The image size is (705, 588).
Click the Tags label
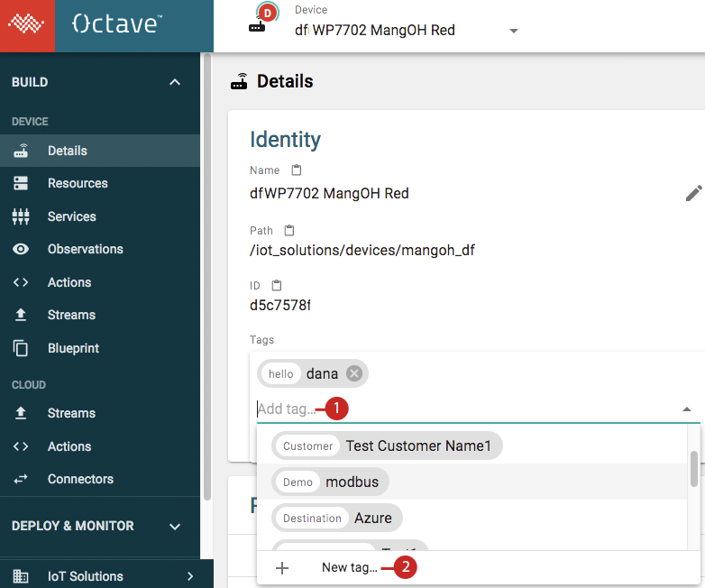click(261, 340)
